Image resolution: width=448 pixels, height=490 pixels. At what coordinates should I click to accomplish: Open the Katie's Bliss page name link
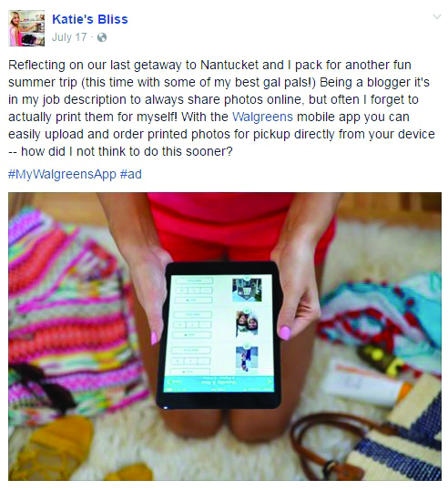90,19
